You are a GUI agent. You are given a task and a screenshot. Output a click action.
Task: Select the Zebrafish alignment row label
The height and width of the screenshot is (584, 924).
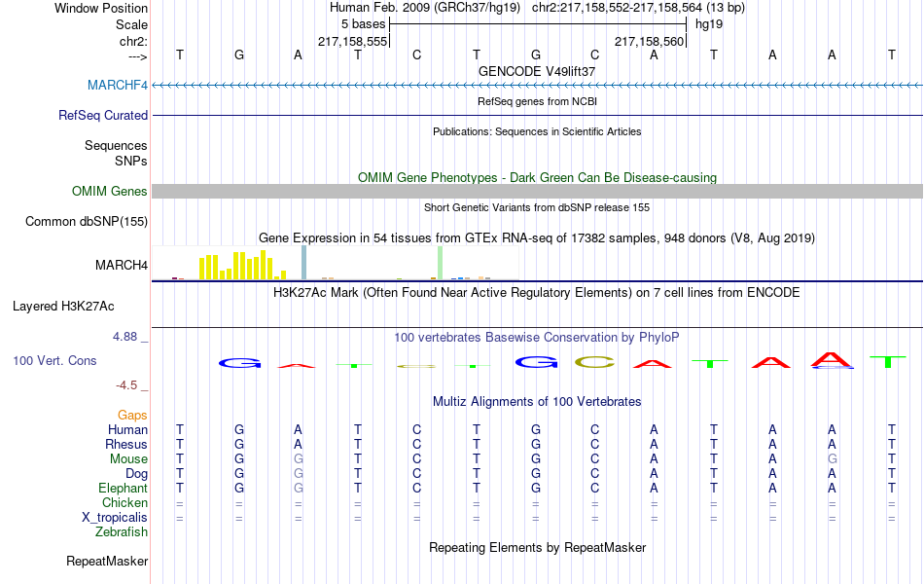(122, 532)
